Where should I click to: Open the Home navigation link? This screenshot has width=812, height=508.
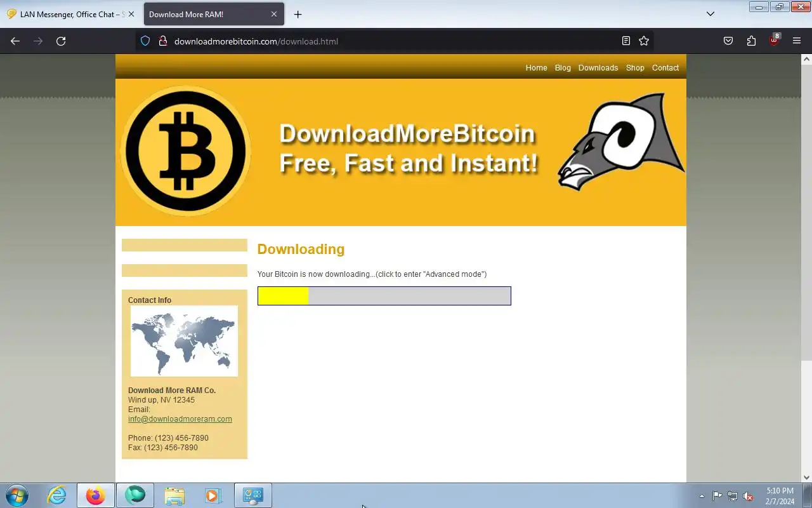[536, 68]
